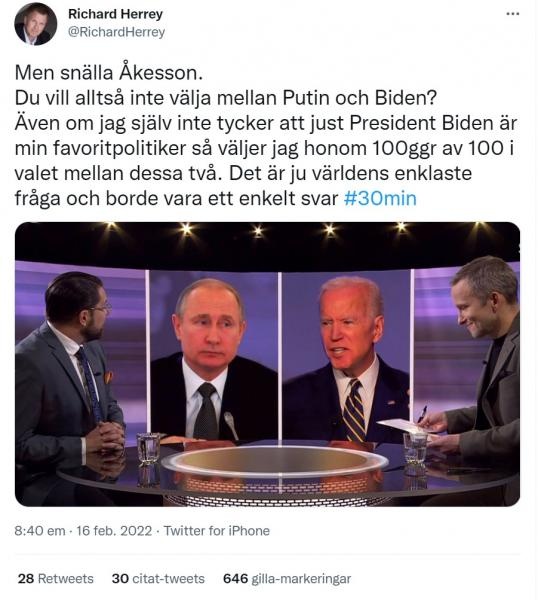Click the line starting "Du vill alltså inte"

(x=226, y=98)
